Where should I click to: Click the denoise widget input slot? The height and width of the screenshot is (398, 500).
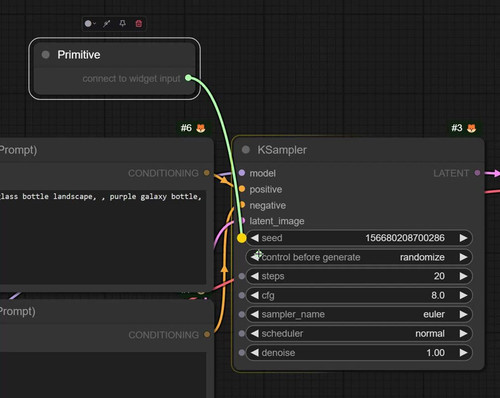click(242, 353)
